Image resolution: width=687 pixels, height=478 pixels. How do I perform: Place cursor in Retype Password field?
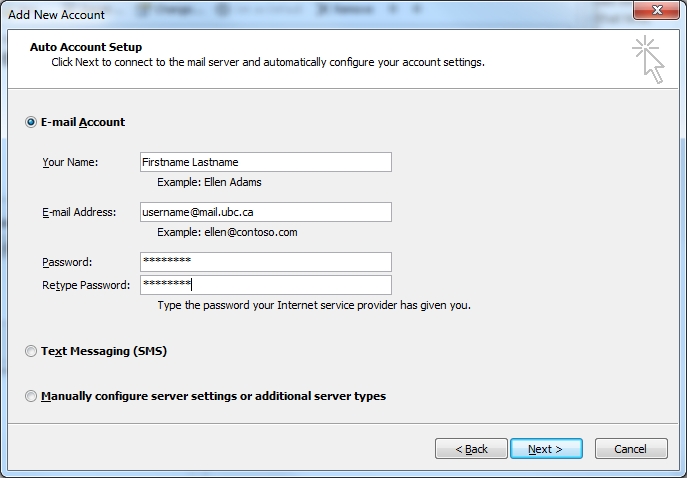click(265, 285)
